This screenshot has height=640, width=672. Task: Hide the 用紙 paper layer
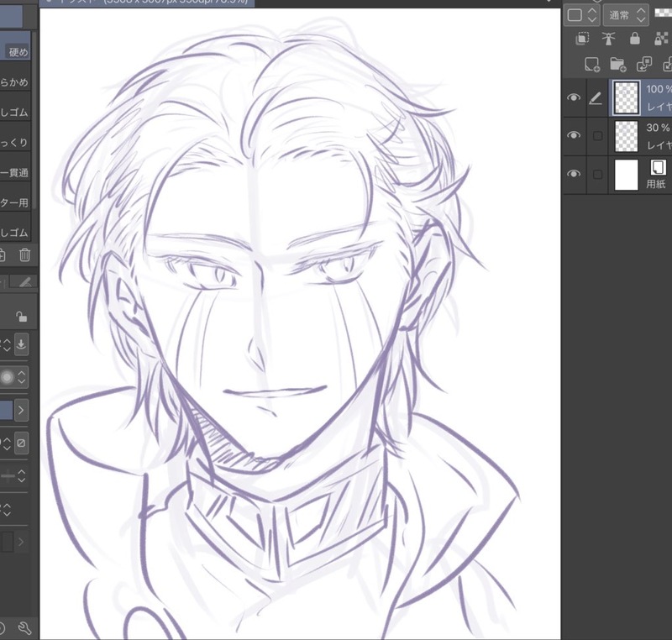(574, 174)
